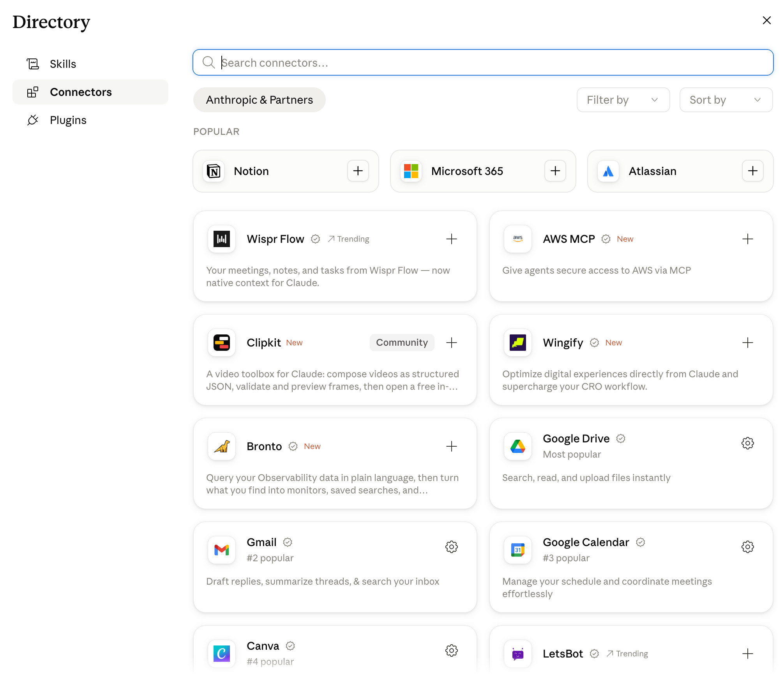The height and width of the screenshot is (686, 784).
Task: Expand the Filter by dropdown
Action: pos(623,100)
